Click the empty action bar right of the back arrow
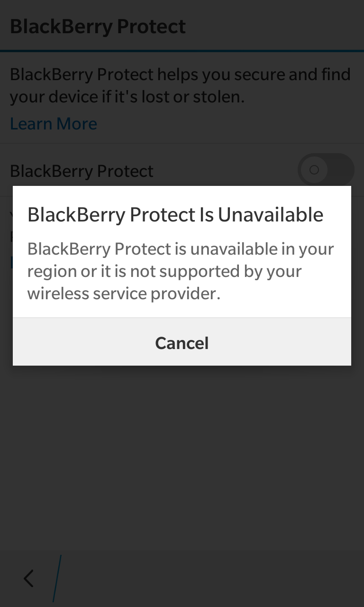The width and height of the screenshot is (364, 607). tap(213, 579)
